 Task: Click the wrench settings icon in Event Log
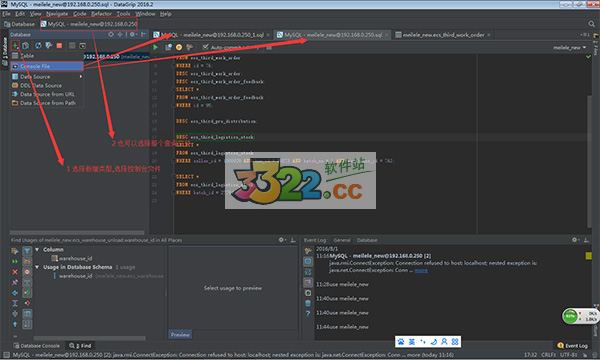[308, 251]
